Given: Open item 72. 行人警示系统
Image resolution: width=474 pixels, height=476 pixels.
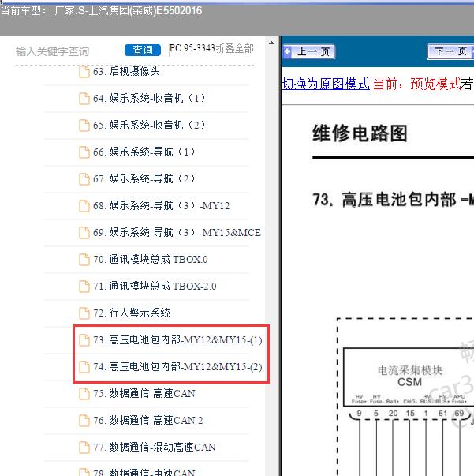Looking at the screenshot, I should tap(132, 313).
